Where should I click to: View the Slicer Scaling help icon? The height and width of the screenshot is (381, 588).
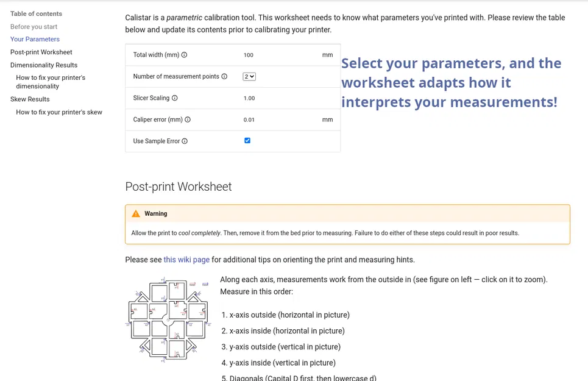[x=174, y=98]
